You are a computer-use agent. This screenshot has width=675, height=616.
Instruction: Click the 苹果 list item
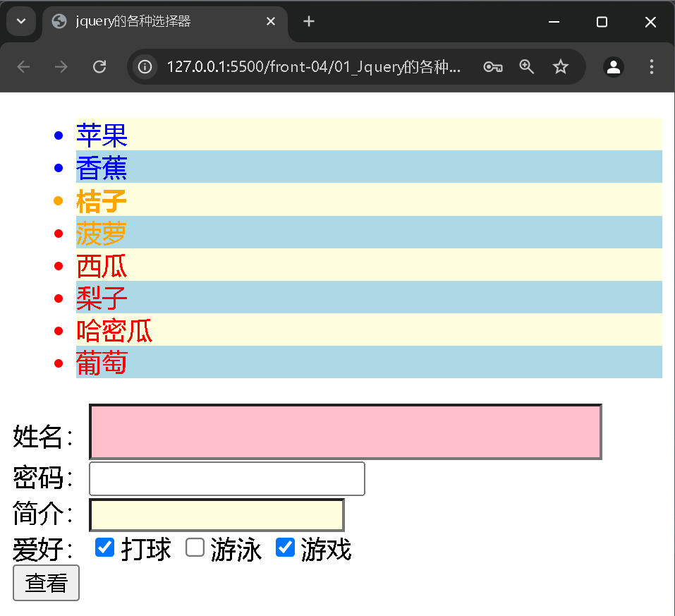(369, 134)
